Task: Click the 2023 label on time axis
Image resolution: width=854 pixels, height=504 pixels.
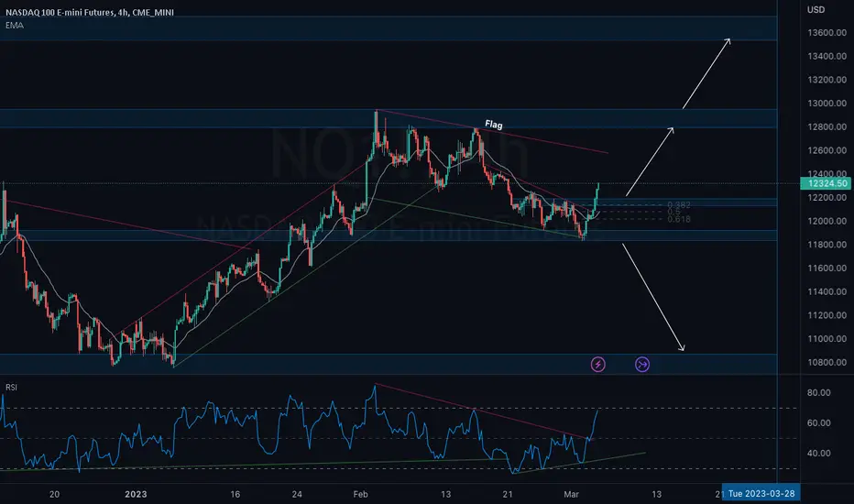Action: (136, 494)
